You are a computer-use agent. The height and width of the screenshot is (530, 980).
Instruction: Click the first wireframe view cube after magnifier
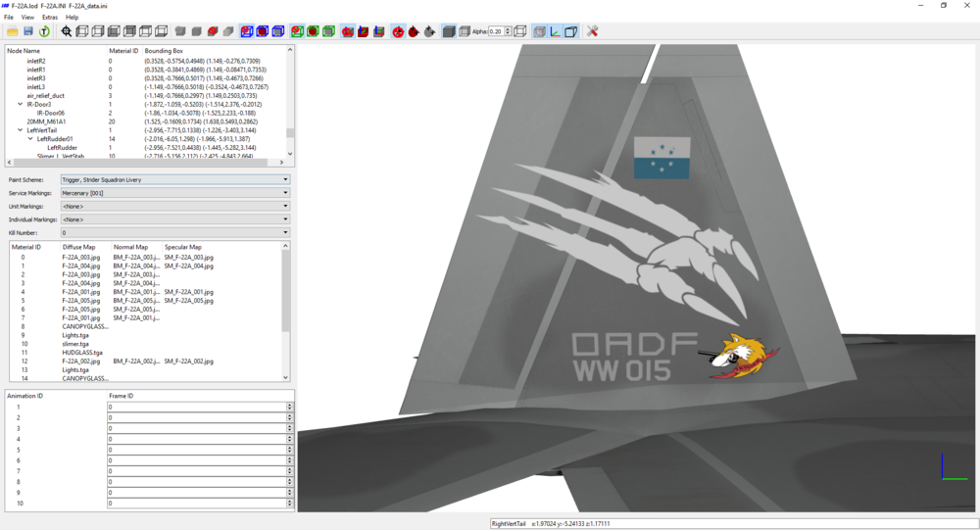[x=82, y=31]
